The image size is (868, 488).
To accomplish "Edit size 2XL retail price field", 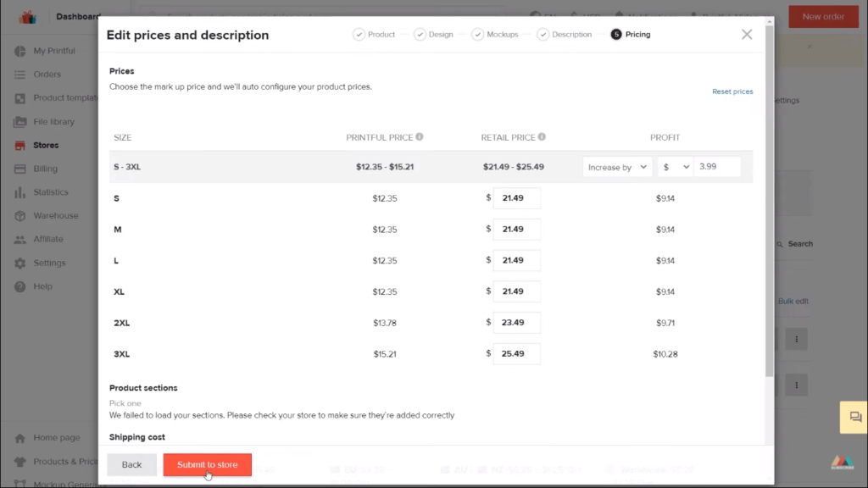I will click(516, 323).
